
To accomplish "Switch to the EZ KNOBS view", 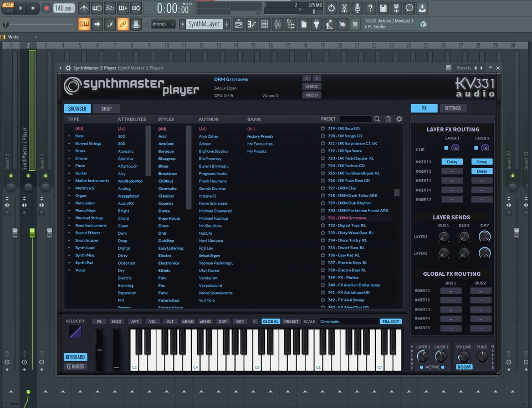I will (75, 366).
